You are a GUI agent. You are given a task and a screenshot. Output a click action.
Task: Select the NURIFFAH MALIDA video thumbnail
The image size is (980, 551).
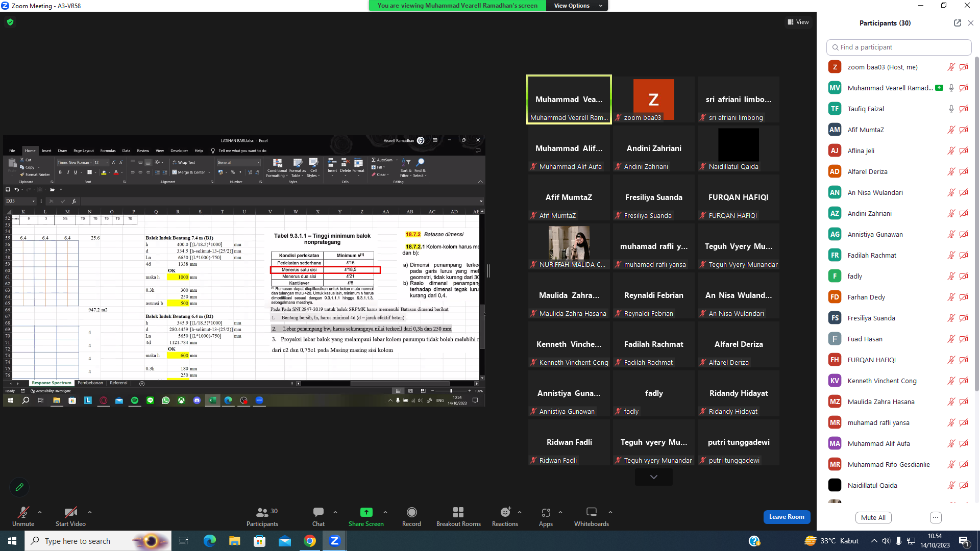pos(569,247)
